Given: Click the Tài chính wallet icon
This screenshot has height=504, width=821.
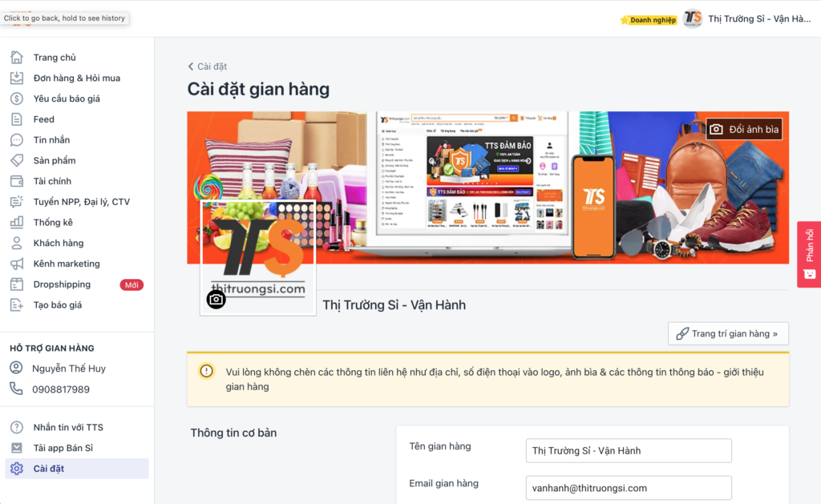Looking at the screenshot, I should [x=17, y=181].
